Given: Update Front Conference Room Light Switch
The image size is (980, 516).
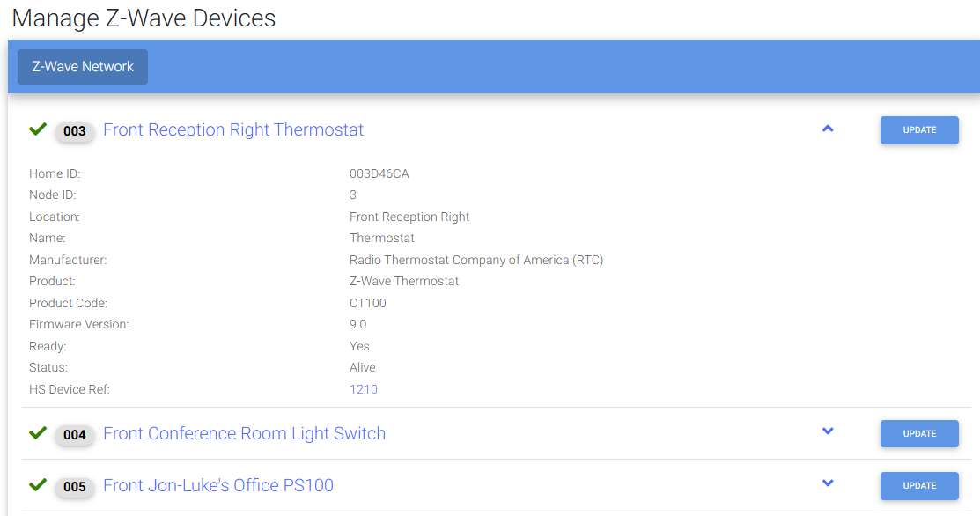Looking at the screenshot, I should point(919,434).
